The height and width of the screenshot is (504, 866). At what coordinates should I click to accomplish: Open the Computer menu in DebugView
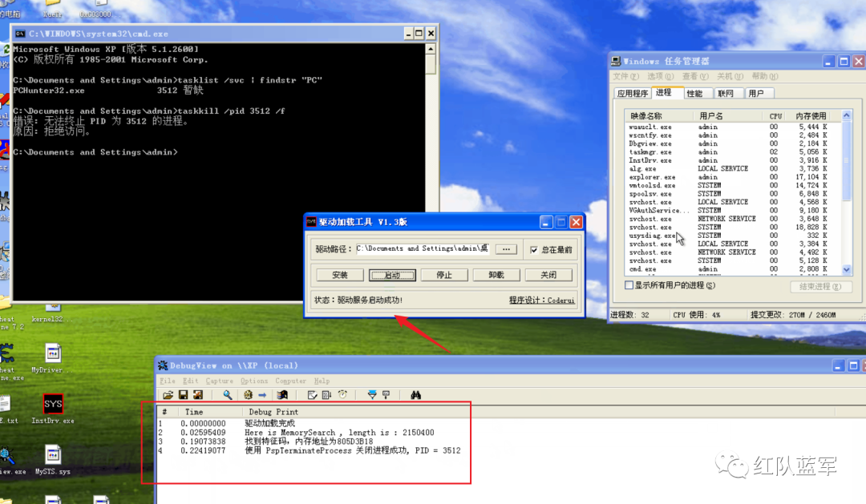[x=290, y=381]
